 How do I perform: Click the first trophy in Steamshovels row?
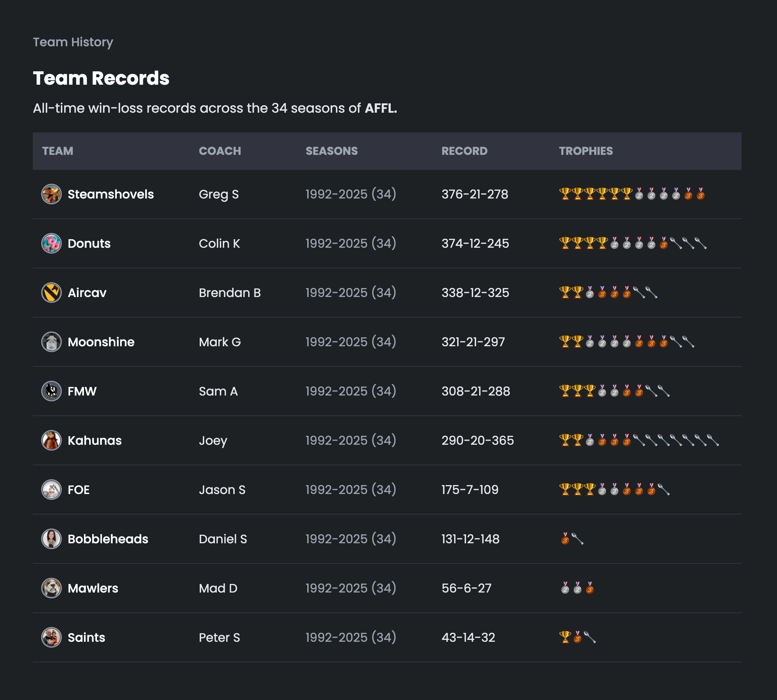click(x=565, y=194)
